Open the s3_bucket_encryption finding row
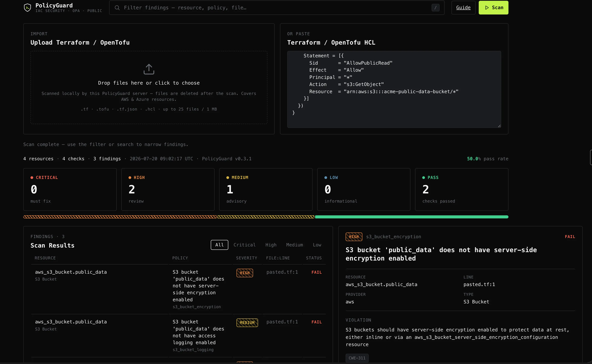 point(178,289)
